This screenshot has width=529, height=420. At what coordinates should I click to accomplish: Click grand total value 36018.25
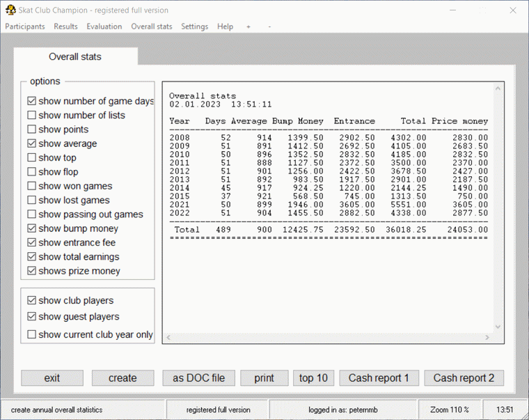click(x=406, y=230)
